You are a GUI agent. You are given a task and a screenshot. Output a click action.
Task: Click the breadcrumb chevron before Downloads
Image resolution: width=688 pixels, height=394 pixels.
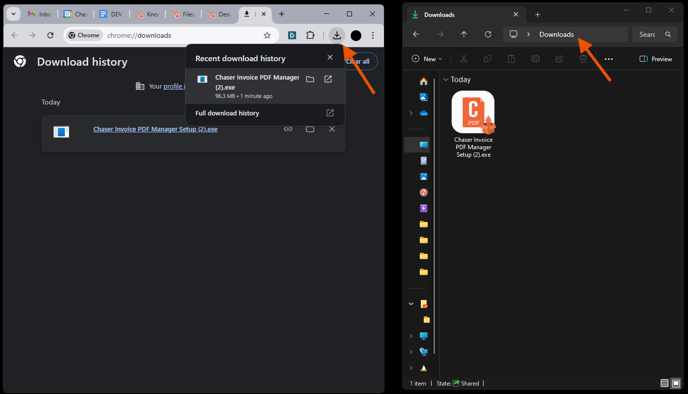pos(528,34)
